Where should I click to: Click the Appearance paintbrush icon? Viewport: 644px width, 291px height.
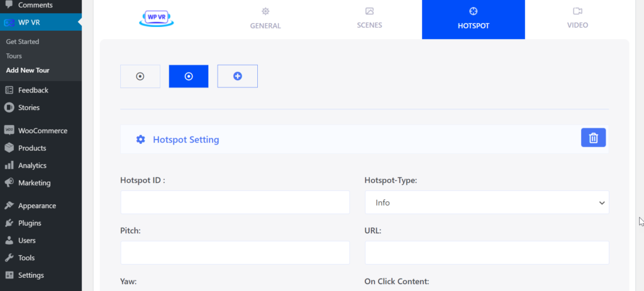tap(9, 206)
